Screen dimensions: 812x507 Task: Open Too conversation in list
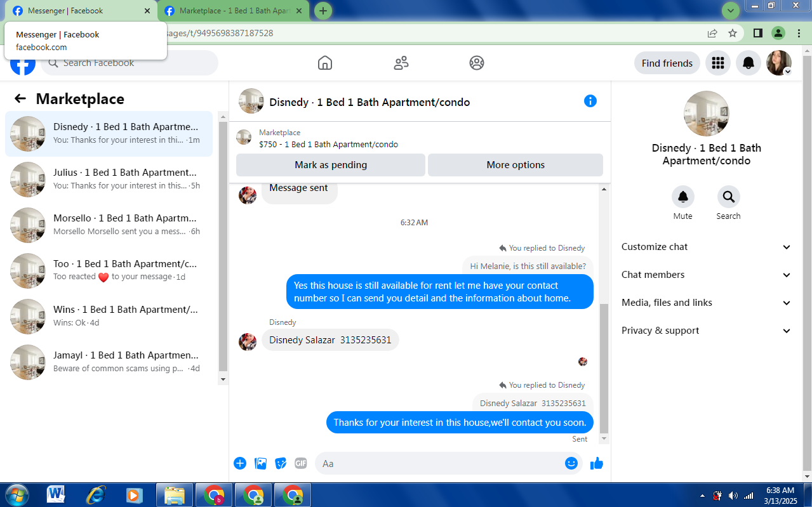click(109, 271)
